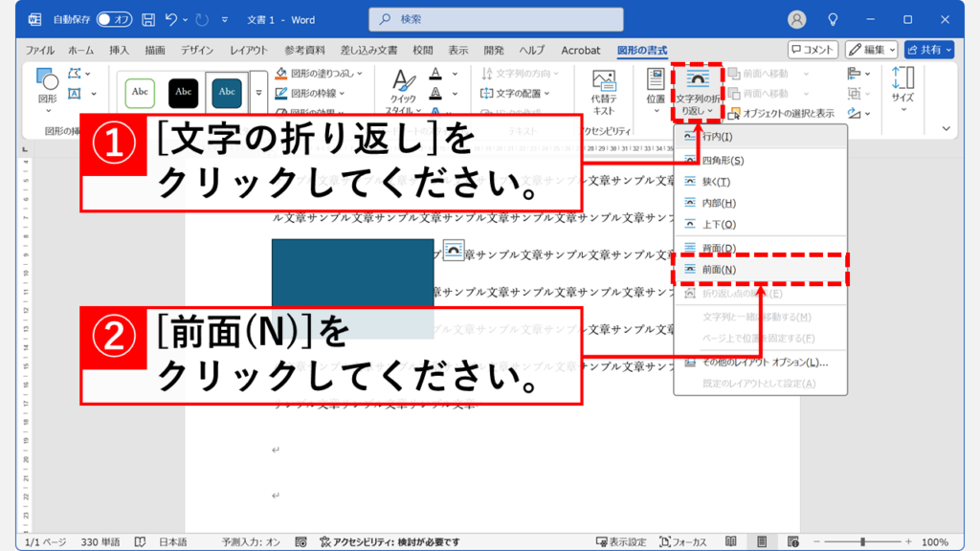Open the Share (共有) dropdown
980x551 pixels.
pyautogui.click(x=928, y=50)
